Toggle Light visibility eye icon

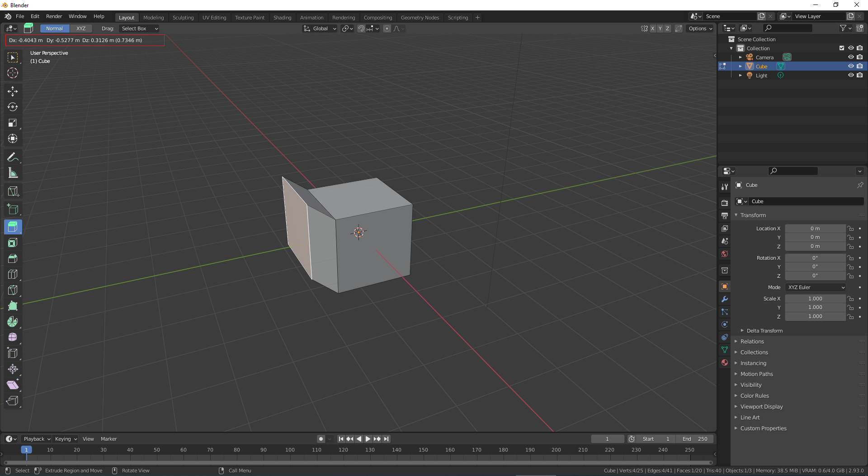point(851,75)
